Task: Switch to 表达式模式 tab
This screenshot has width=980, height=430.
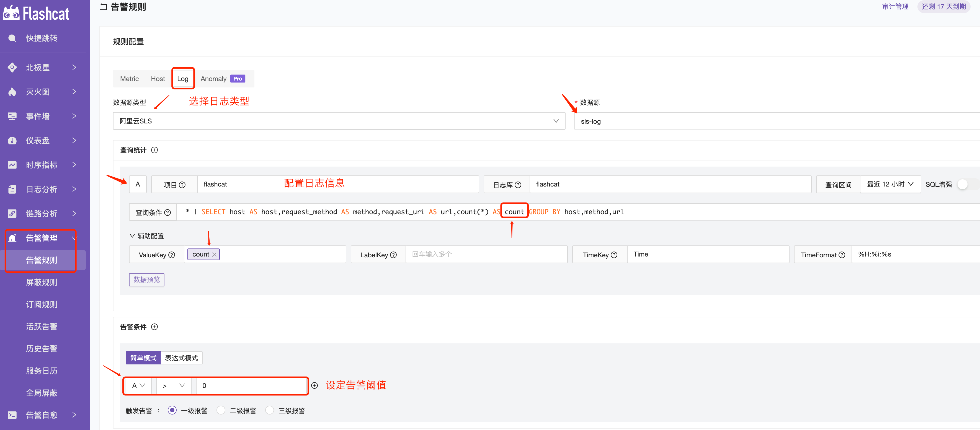Action: pyautogui.click(x=182, y=358)
